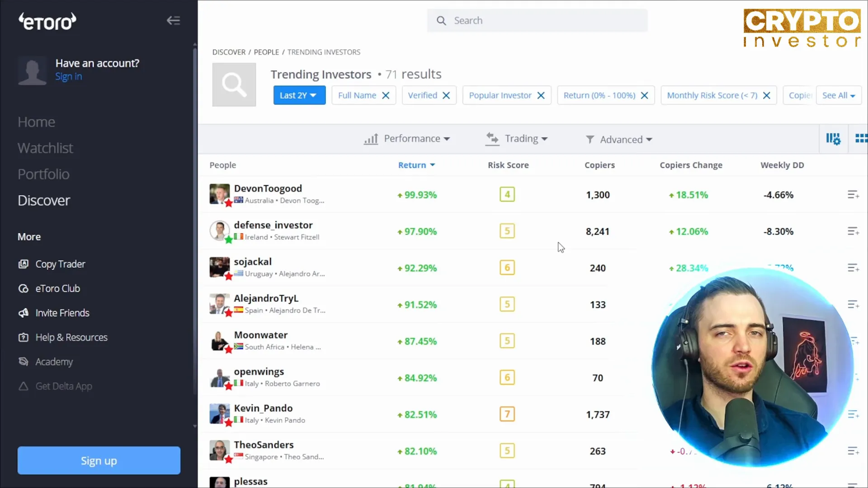
Task: Click defense_investor's 97.90% return
Action: pyautogui.click(x=417, y=231)
